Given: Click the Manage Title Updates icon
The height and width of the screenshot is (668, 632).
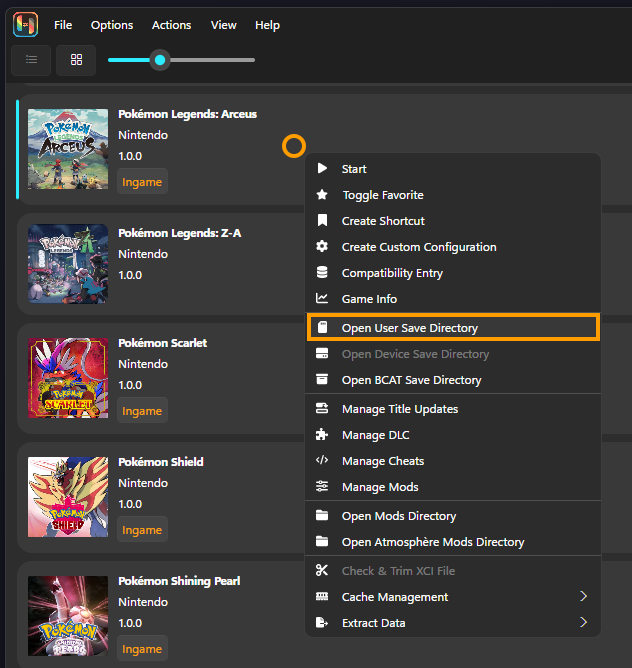Looking at the screenshot, I should point(322,408).
